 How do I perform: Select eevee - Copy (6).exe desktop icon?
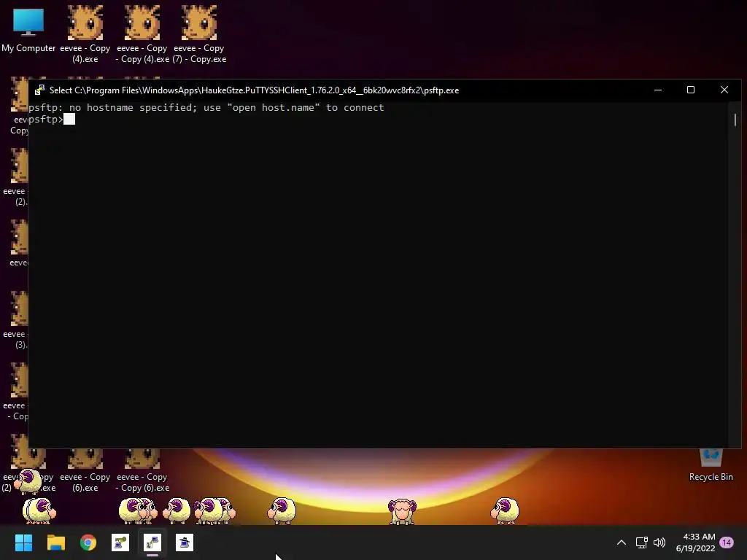click(85, 470)
